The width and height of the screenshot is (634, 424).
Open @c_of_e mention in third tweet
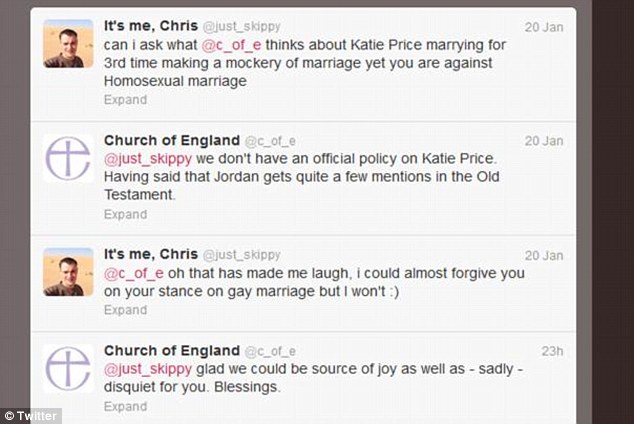(x=131, y=273)
